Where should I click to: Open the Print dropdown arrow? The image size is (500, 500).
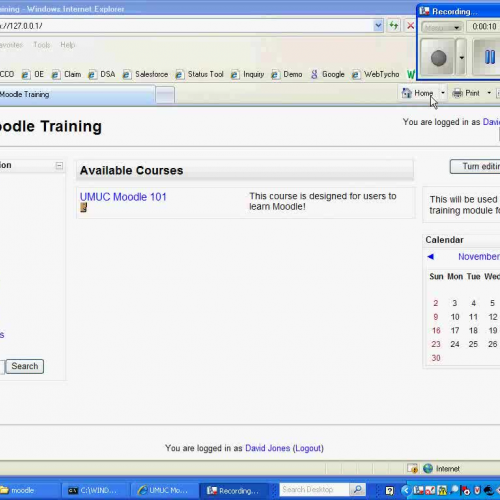click(x=489, y=93)
